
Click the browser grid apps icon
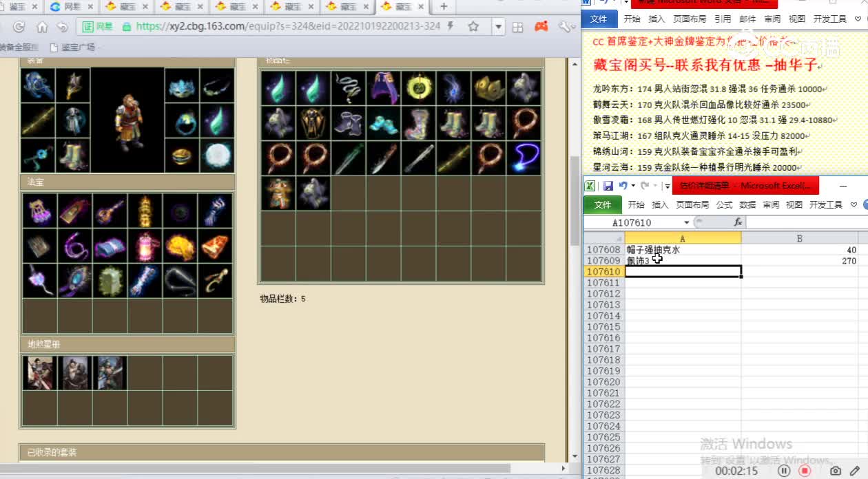click(x=518, y=27)
